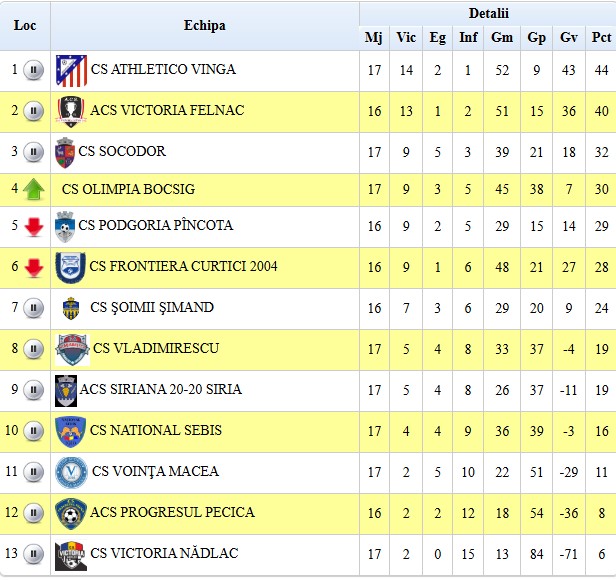Screen dimensions: 616x580
Task: Click the CS Vladimirescu team crest
Action: pyautogui.click(x=72, y=349)
